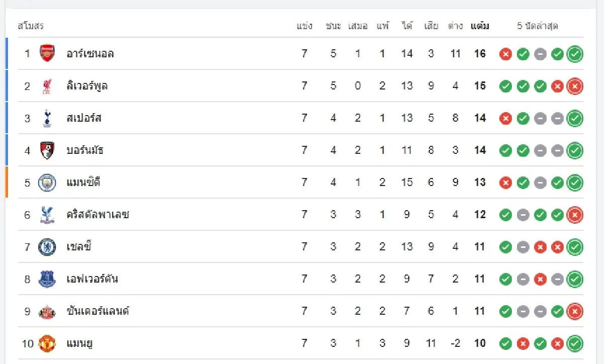Click Liverpool's latest match loss indicator
The image size is (604, 364).
(x=574, y=86)
